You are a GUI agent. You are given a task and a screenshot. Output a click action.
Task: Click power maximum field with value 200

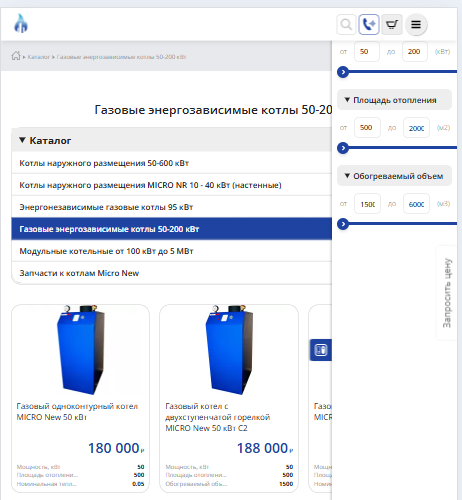pyautogui.click(x=415, y=52)
